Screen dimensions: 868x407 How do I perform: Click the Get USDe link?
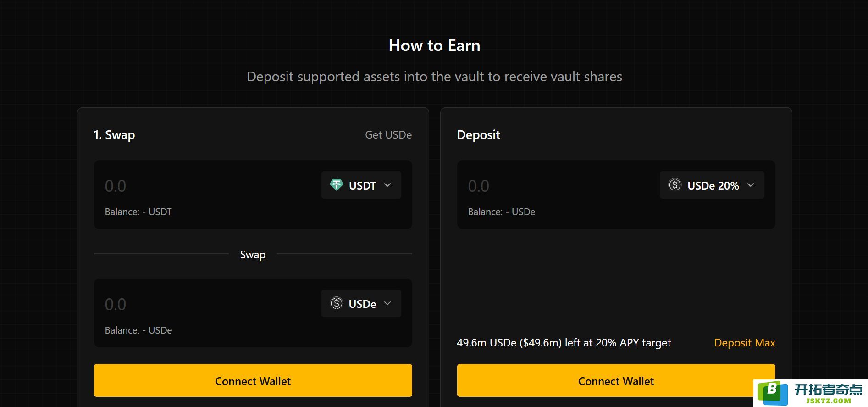tap(388, 135)
